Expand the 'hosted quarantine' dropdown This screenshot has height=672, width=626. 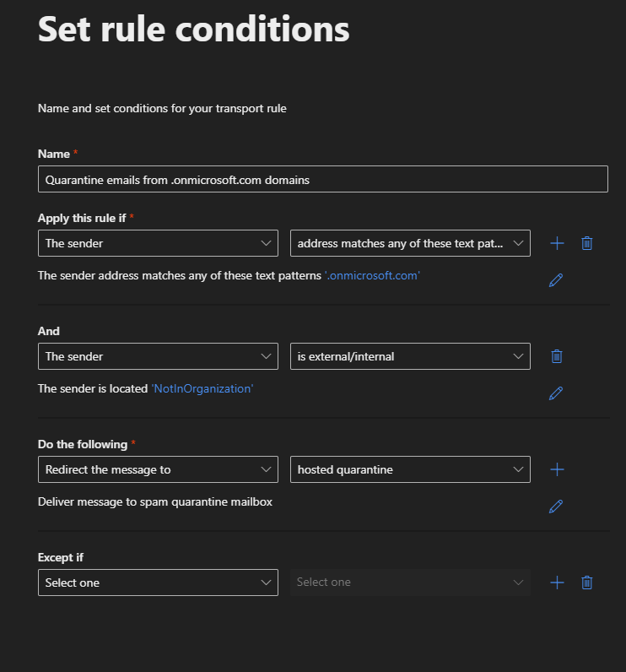410,469
